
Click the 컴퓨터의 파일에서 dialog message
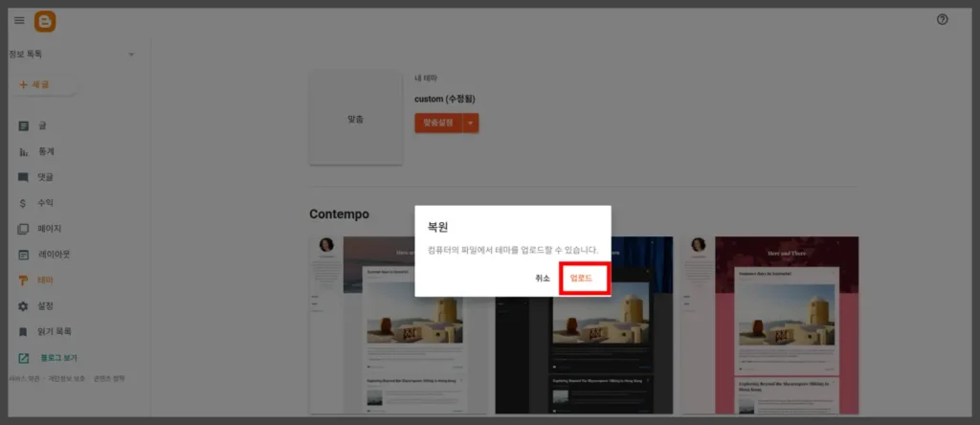513,250
